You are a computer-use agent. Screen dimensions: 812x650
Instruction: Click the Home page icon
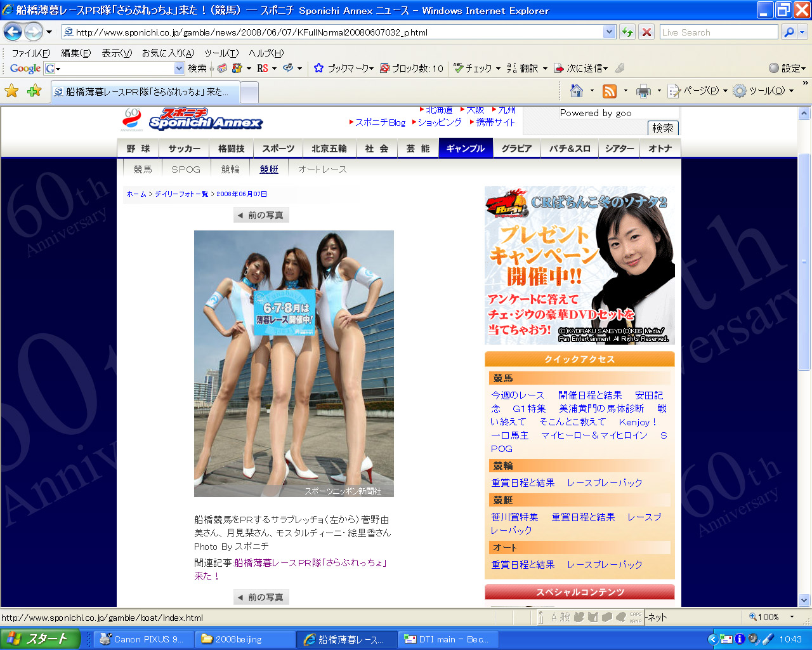click(x=577, y=91)
